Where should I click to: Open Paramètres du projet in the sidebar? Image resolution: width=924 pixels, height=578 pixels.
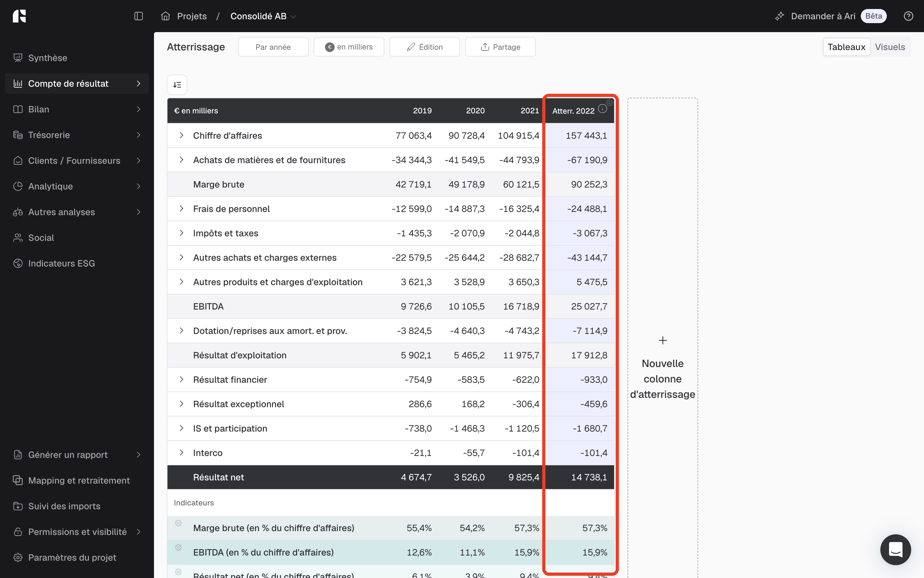[77, 557]
